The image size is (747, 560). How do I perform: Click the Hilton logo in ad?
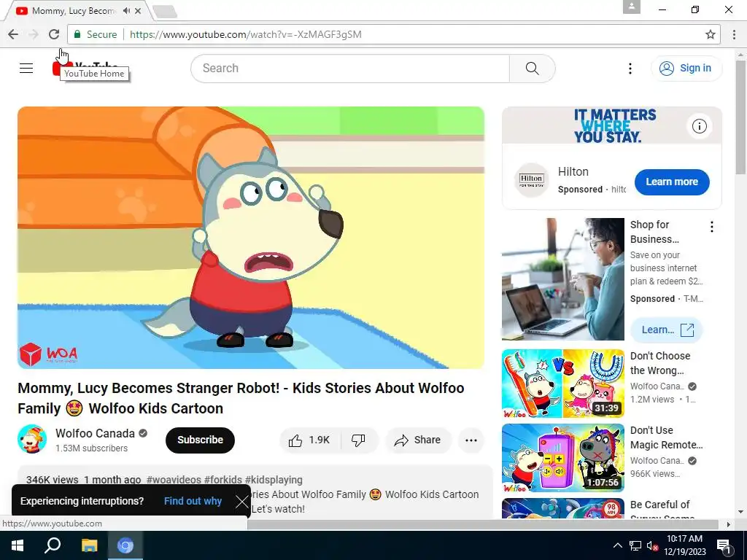point(531,180)
